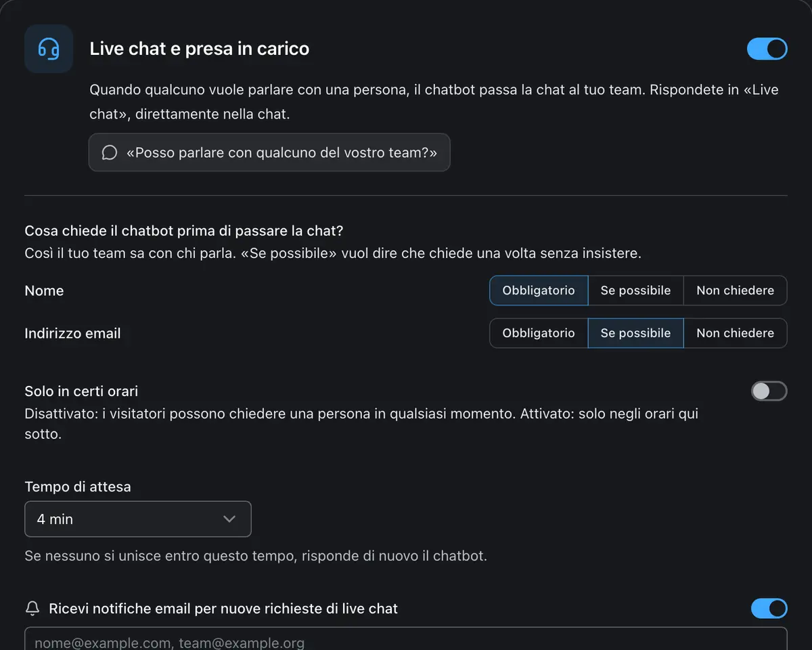This screenshot has width=812, height=650.
Task: Click the «Posso parlare con qualcuno del vostro team?» example chip
Action: coord(269,152)
